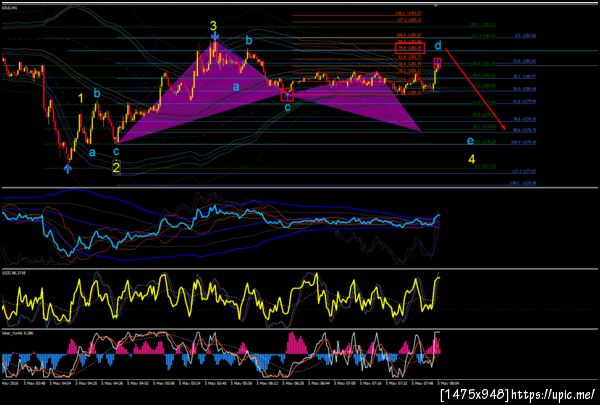The image size is (600, 405).
Task: Click blue 'a' label below yellow wave 1
Action: pos(92,153)
